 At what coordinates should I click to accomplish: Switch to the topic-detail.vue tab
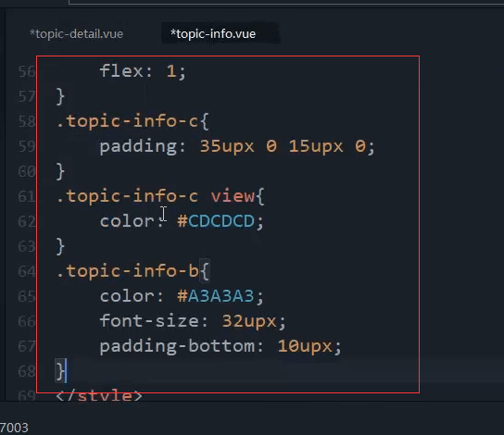pyautogui.click(x=76, y=33)
